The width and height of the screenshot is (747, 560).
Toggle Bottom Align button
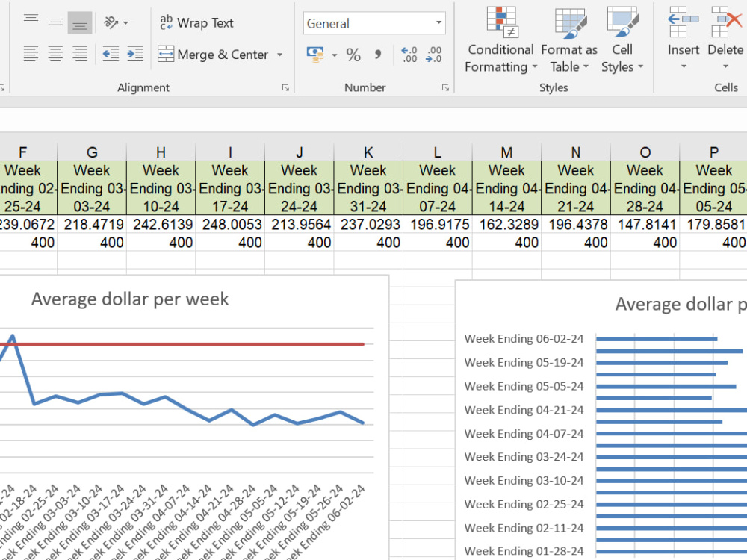tap(80, 22)
